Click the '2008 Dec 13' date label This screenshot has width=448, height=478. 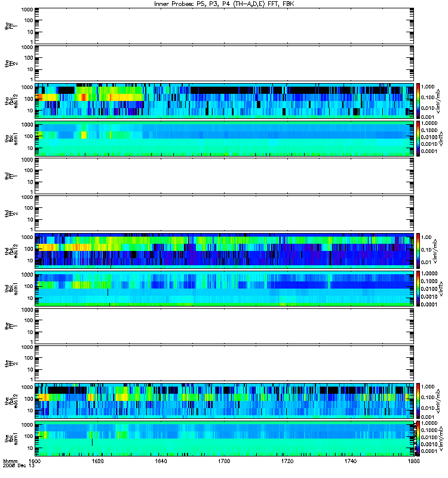19,465
